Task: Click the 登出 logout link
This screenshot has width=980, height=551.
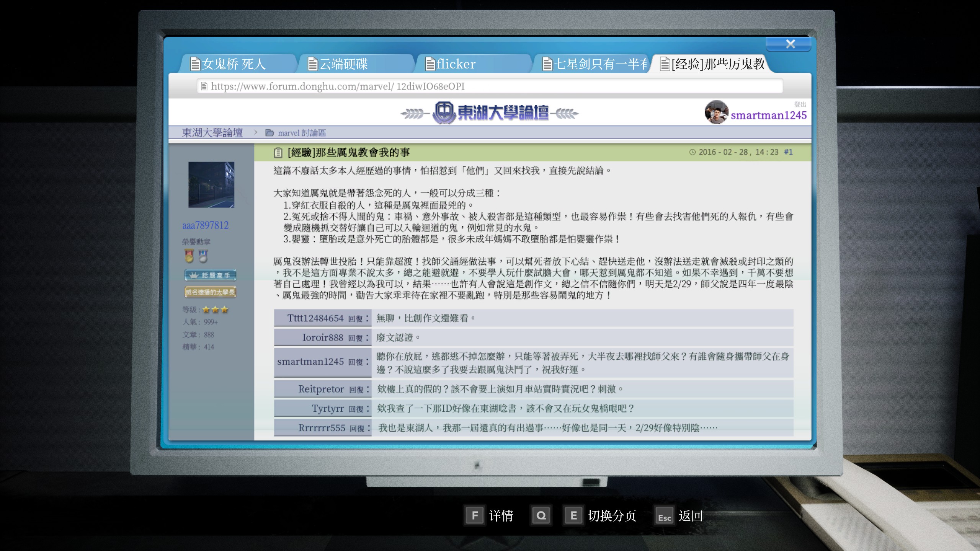Action: [800, 104]
